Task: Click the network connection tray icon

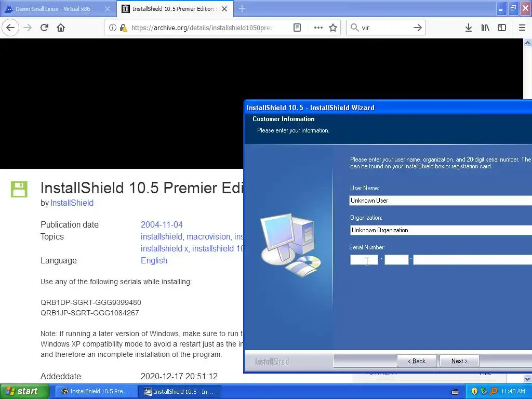Action: (484, 391)
